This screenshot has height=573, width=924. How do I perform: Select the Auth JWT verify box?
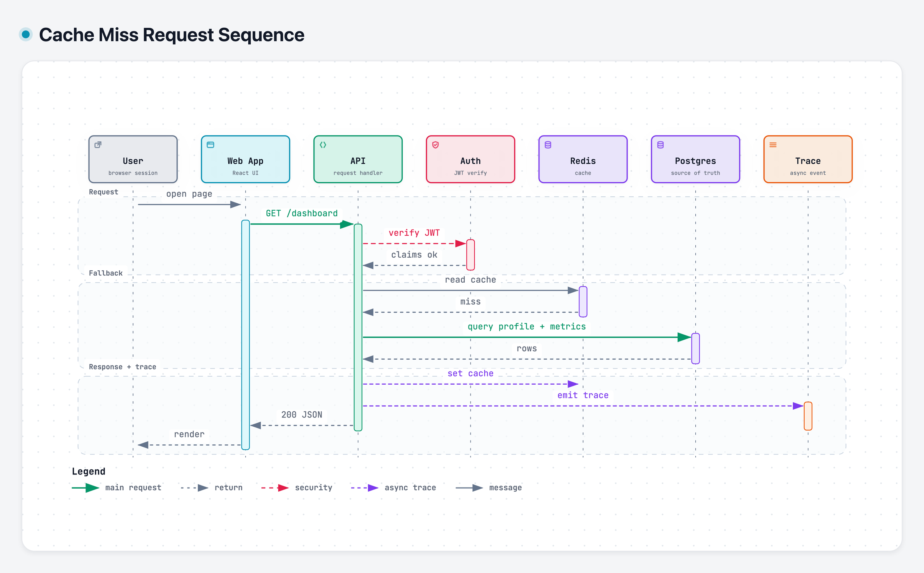click(x=470, y=159)
